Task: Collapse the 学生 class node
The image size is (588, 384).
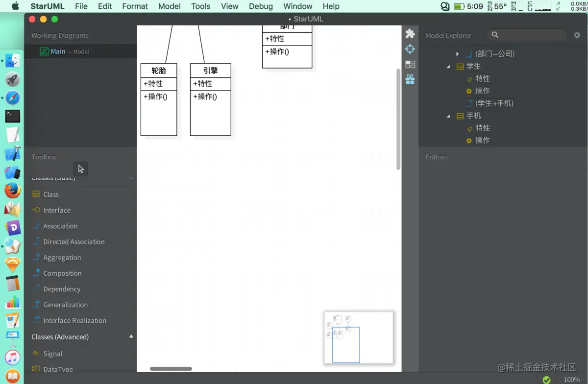Action: tap(448, 66)
